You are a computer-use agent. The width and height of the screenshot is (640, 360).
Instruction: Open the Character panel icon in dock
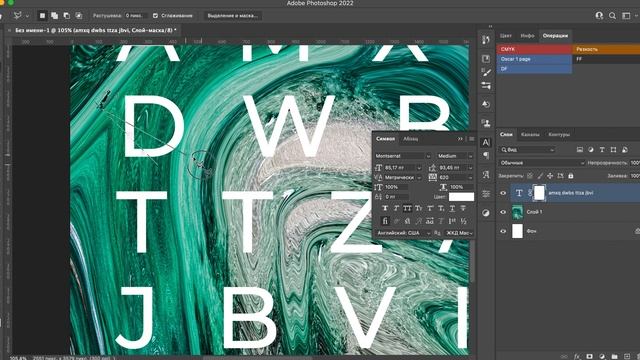coord(486,142)
